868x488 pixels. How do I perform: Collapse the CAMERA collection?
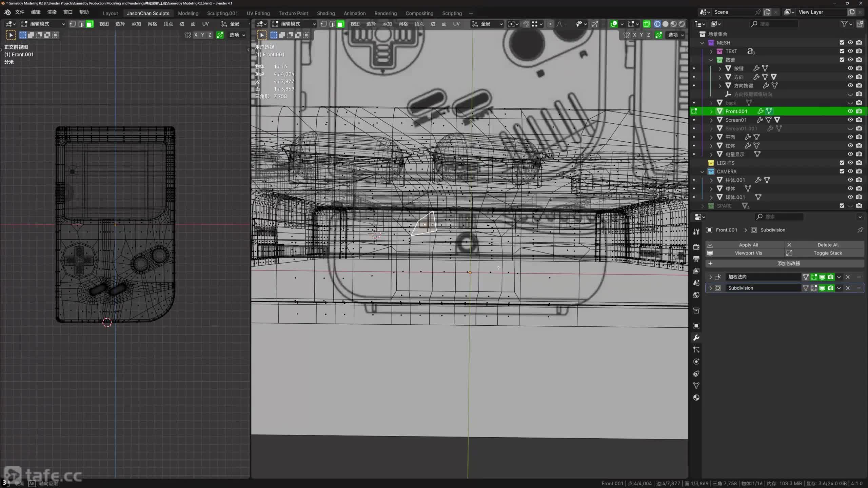[x=702, y=172]
